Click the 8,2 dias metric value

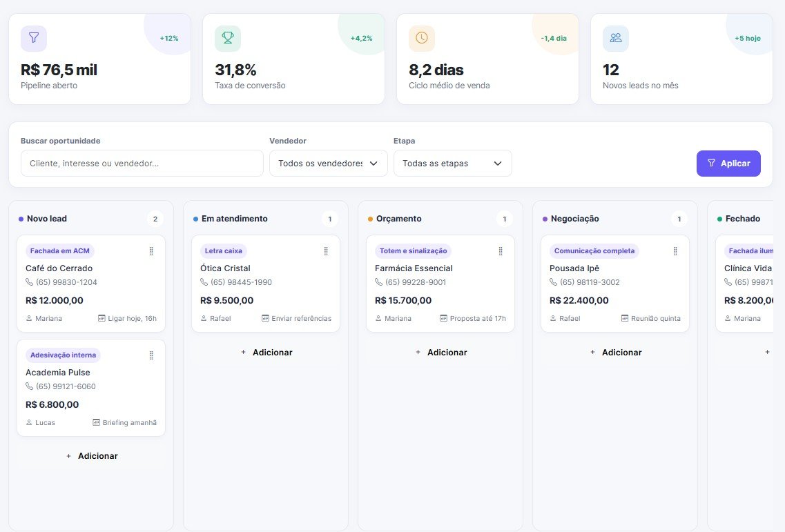[x=436, y=70]
